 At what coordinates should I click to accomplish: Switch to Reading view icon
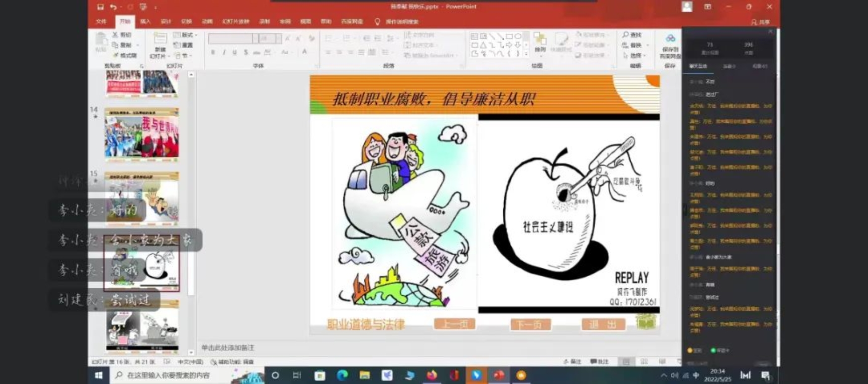pyautogui.click(x=662, y=361)
